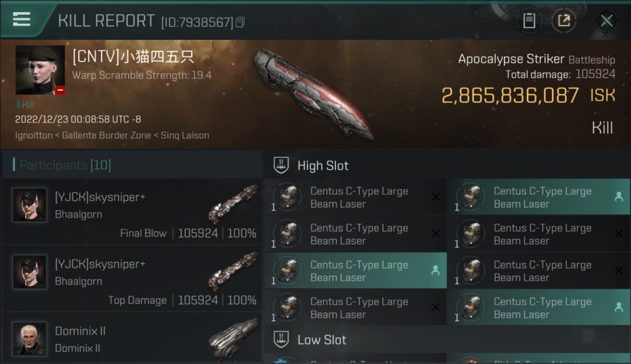Click the victim's character portrait
631x364 pixels.
[x=40, y=70]
